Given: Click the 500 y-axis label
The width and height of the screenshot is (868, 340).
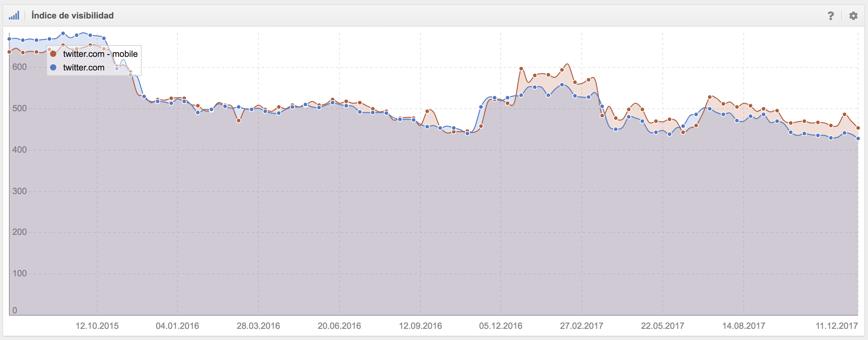Looking at the screenshot, I should click(x=19, y=108).
